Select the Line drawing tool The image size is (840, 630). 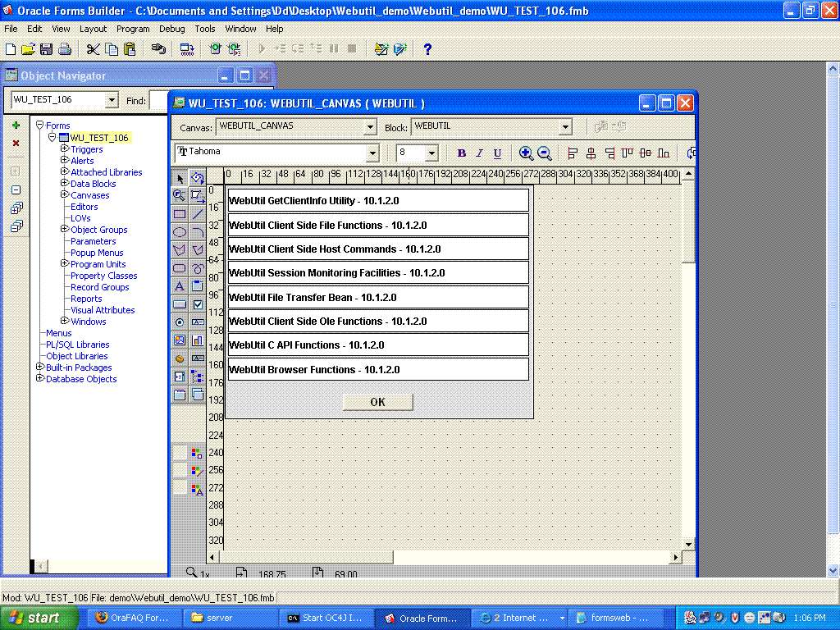click(x=198, y=214)
